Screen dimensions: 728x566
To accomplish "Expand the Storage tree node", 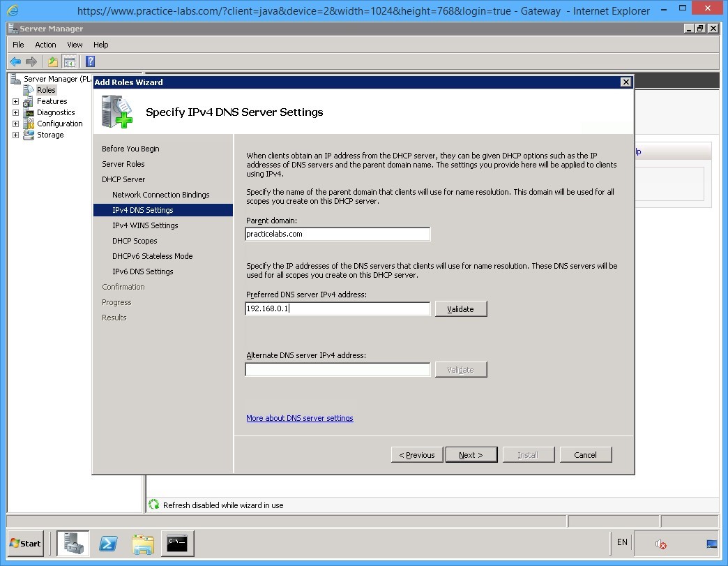I will [x=15, y=135].
